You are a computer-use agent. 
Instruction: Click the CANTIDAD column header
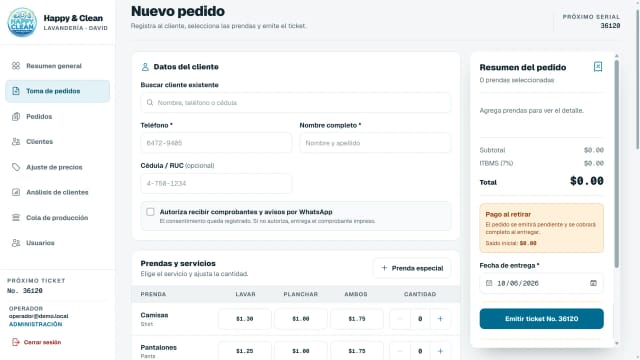click(420, 294)
